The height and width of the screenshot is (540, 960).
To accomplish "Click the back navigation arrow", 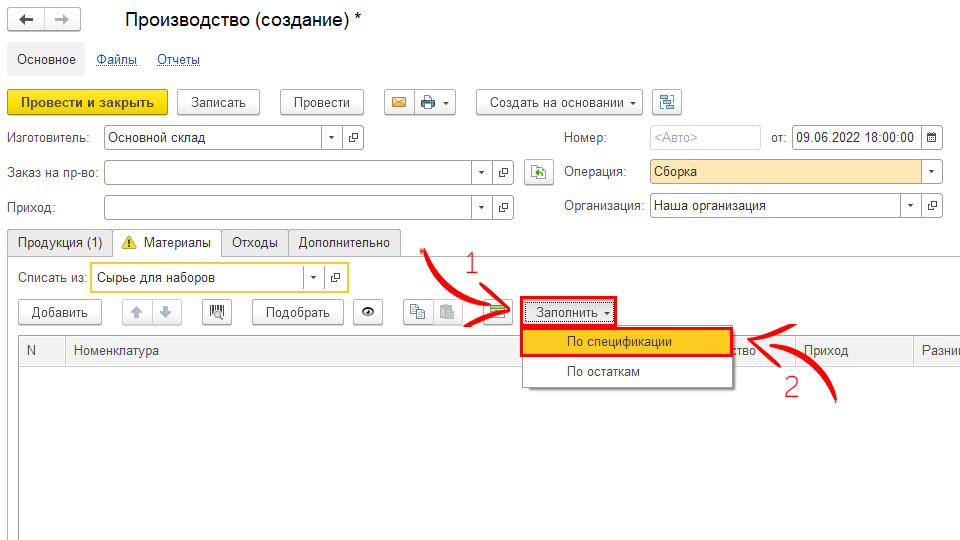I will point(26,20).
